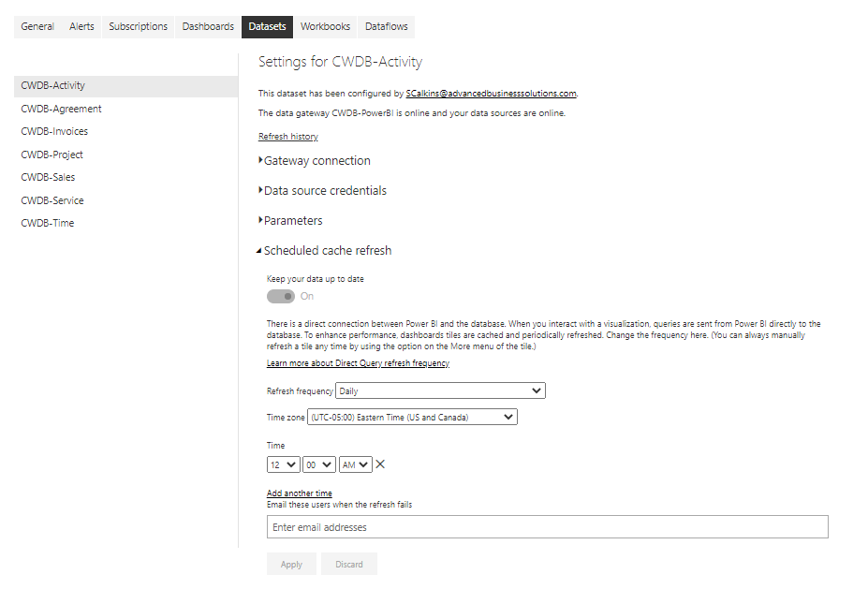Screen dimensions: 868x589
Task: Click the 'Email these users when the refresh fails' label
Action: [339, 505]
